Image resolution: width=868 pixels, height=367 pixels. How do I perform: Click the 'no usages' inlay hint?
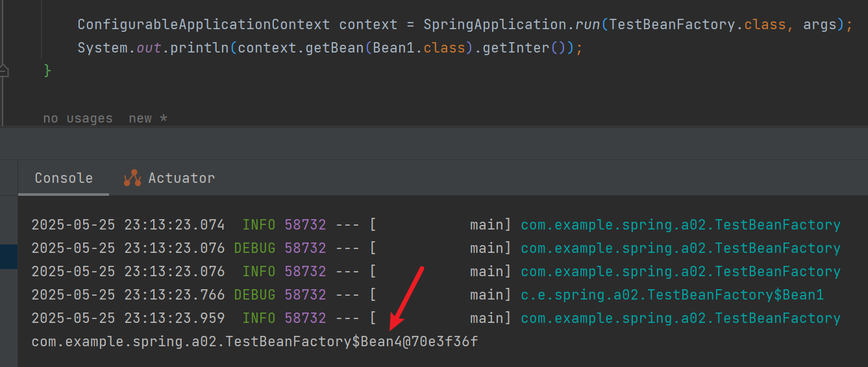pos(78,118)
